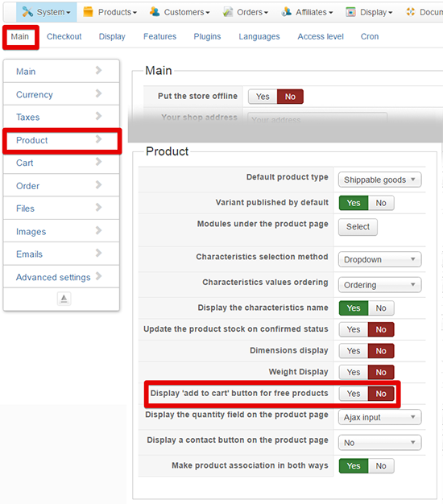This screenshot has width=443, height=504.
Task: Open the Customers dropdown menu
Action: coord(180,12)
